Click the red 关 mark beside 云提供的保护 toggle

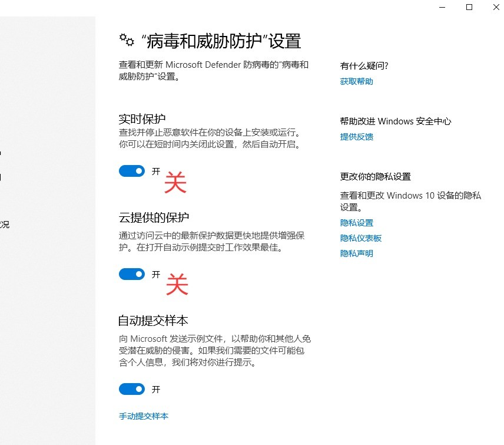[177, 285]
